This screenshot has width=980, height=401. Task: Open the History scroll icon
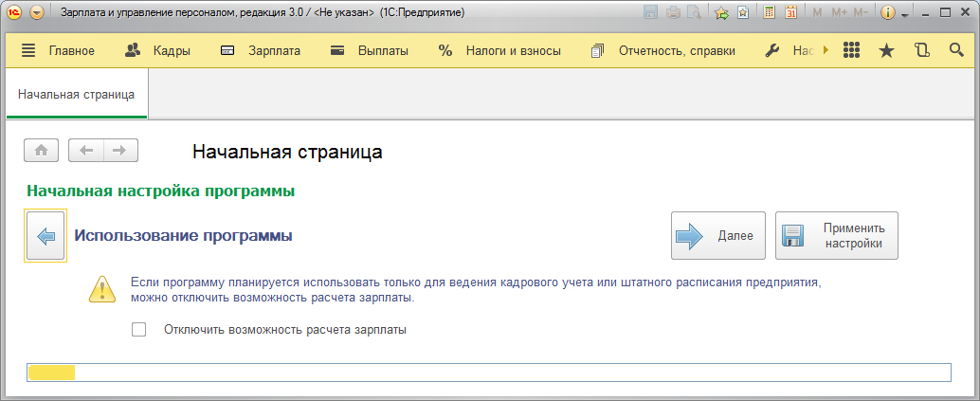[921, 50]
